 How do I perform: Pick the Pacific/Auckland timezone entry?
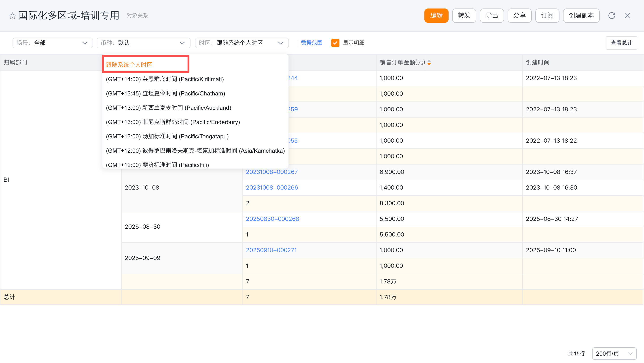(169, 108)
